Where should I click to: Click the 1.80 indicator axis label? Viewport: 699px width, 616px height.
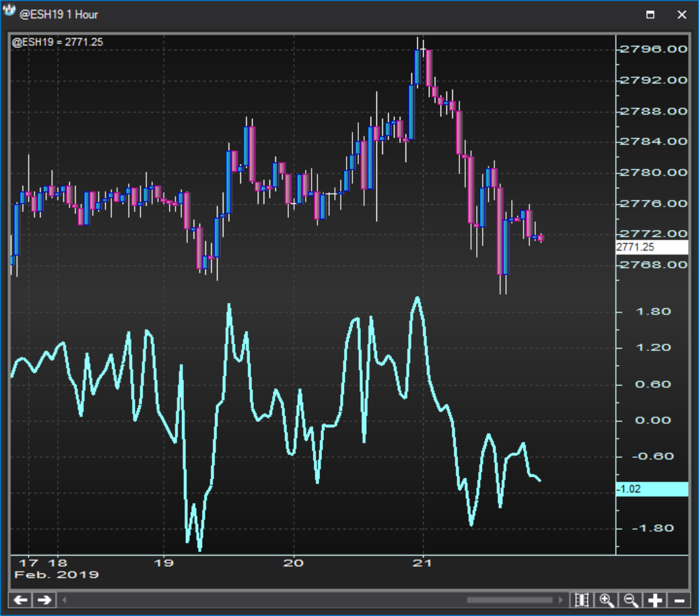(x=654, y=312)
